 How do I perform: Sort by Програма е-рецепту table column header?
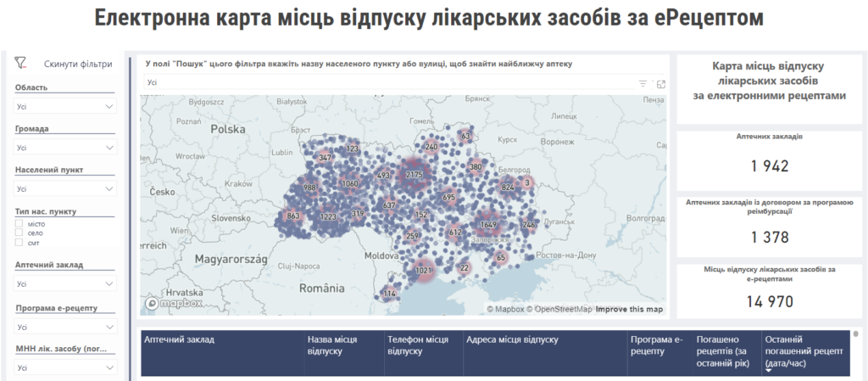[657, 345]
